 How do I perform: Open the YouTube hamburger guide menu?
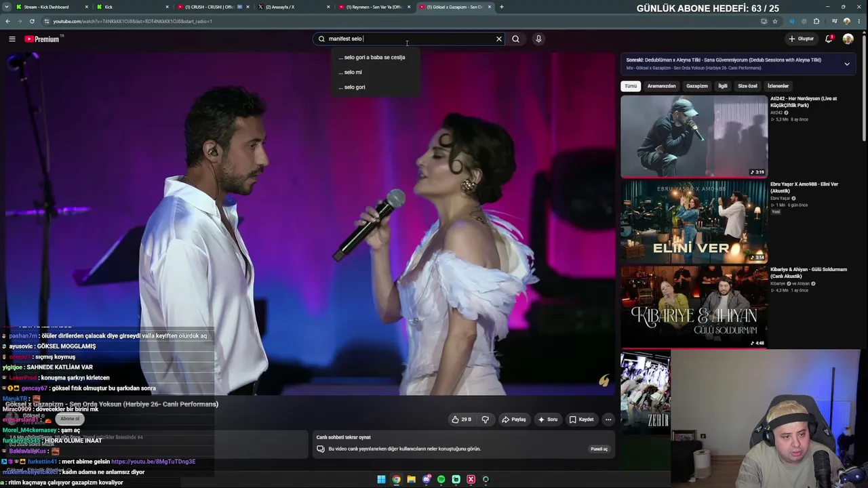coord(12,39)
